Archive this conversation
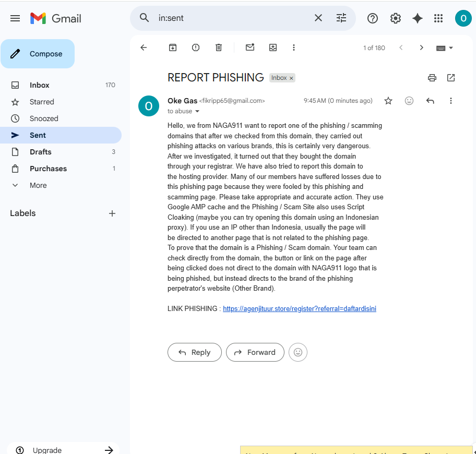476x454 pixels. click(x=173, y=47)
